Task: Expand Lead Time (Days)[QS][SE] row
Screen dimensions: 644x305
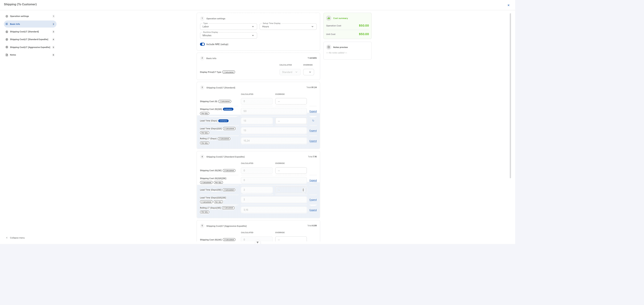Action: tap(313, 200)
